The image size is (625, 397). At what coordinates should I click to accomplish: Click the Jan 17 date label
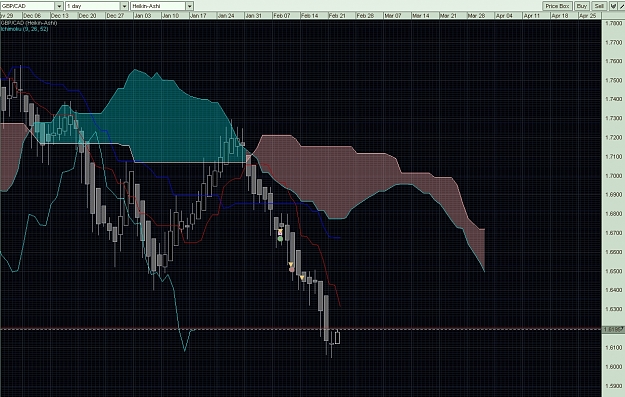pos(198,16)
